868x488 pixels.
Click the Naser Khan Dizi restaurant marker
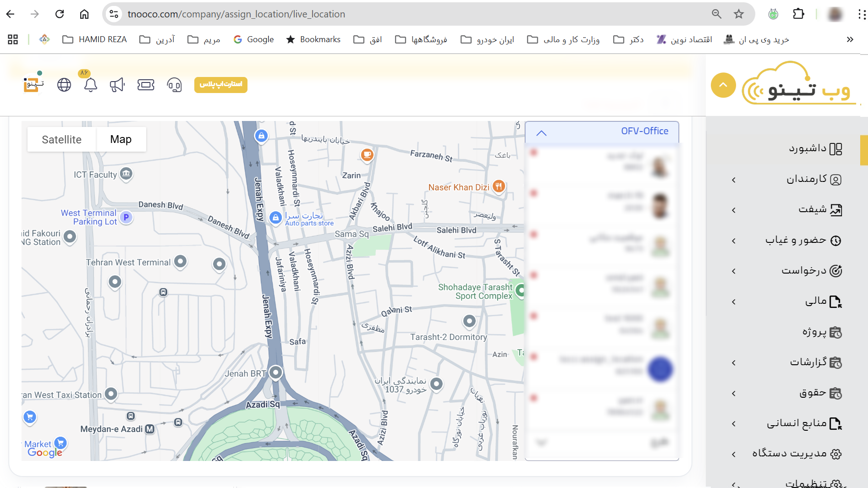point(499,186)
